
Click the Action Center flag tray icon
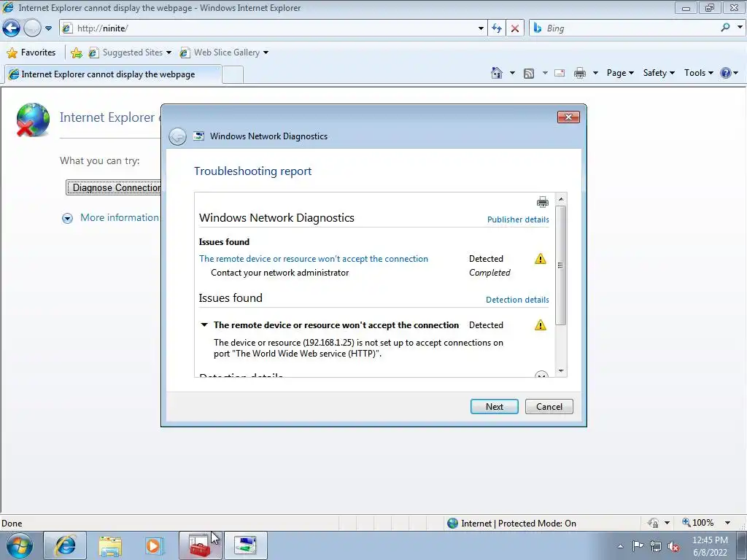638,546
